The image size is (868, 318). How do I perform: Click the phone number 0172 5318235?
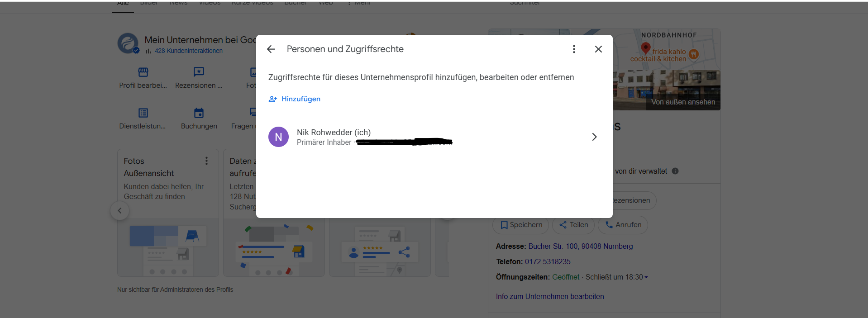pyautogui.click(x=548, y=262)
